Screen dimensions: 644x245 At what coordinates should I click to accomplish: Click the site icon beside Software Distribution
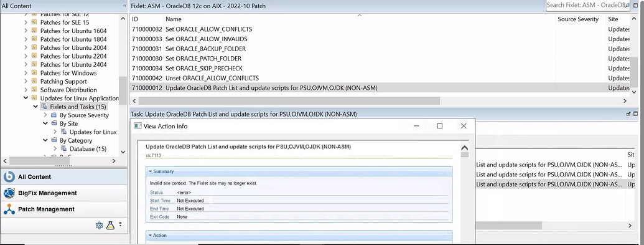pos(34,90)
